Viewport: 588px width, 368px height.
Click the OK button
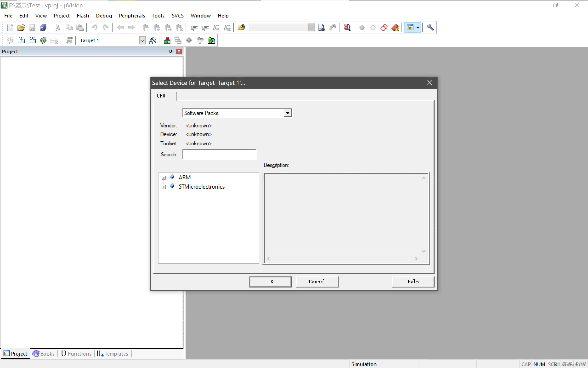[x=270, y=282]
